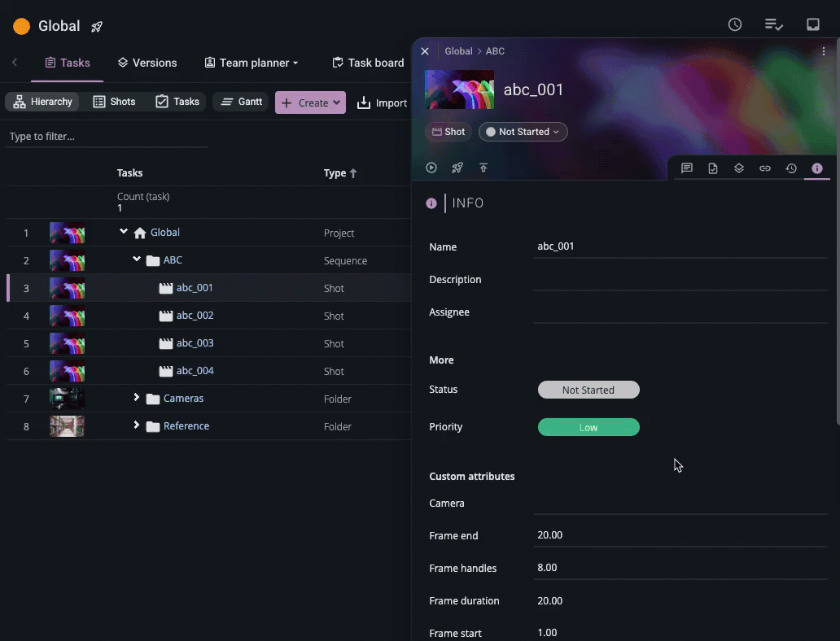840x641 pixels.
Task: Click the upload icon in side panel
Action: click(x=483, y=168)
